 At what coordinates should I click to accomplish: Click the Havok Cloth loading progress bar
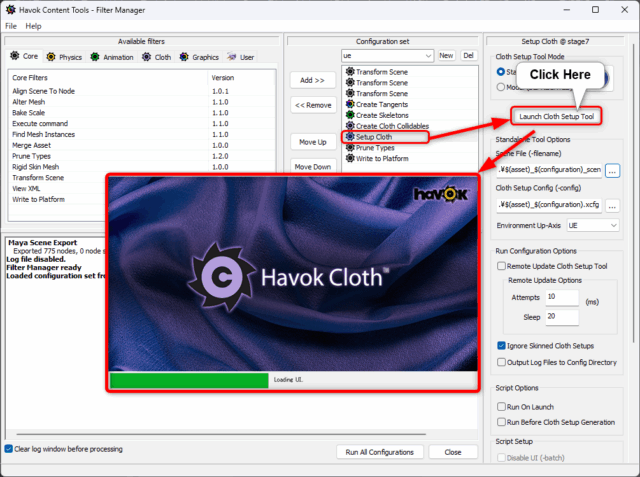point(190,380)
